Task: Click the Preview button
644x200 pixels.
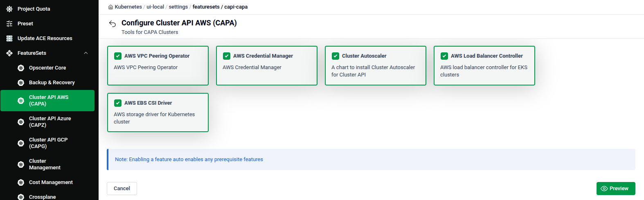Action: [x=616, y=189]
